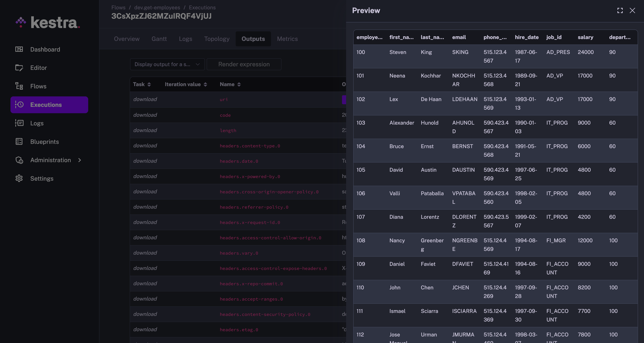
Task: Open Settings via the gear icon
Action: tap(19, 178)
